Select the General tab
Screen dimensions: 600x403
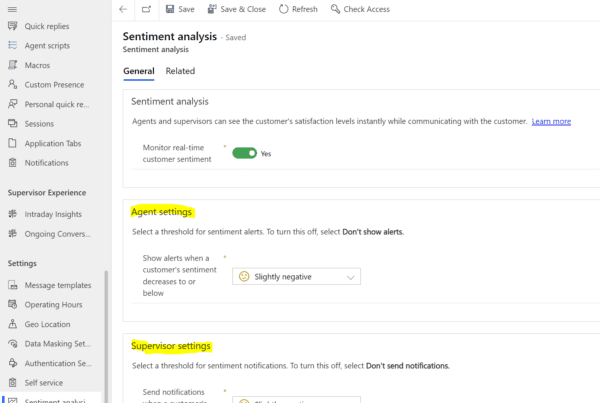coord(138,71)
